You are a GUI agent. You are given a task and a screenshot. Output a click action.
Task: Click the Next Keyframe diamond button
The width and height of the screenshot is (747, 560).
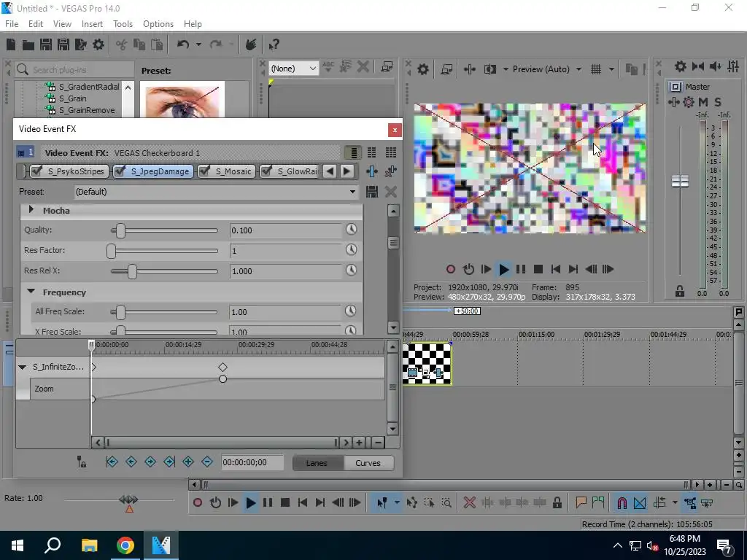[150, 462]
